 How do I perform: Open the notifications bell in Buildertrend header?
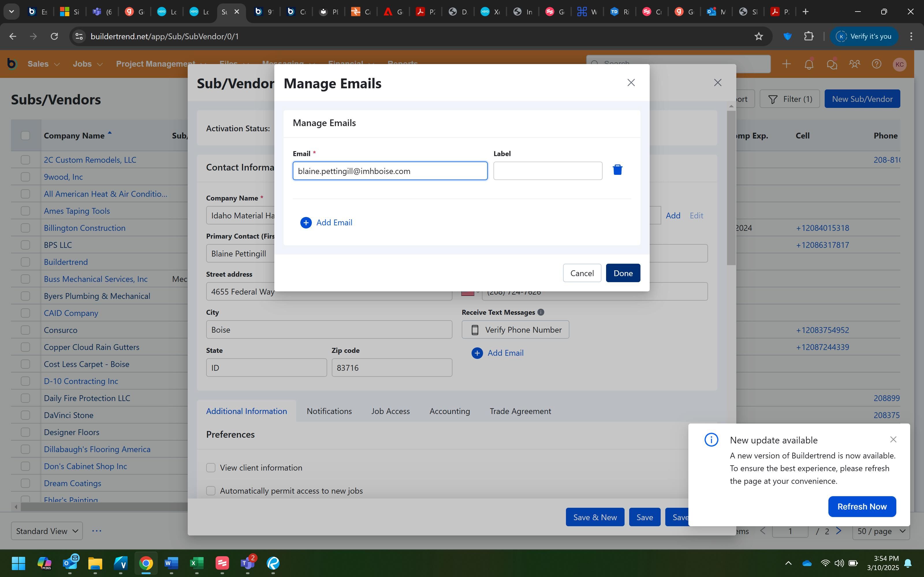[809, 64]
